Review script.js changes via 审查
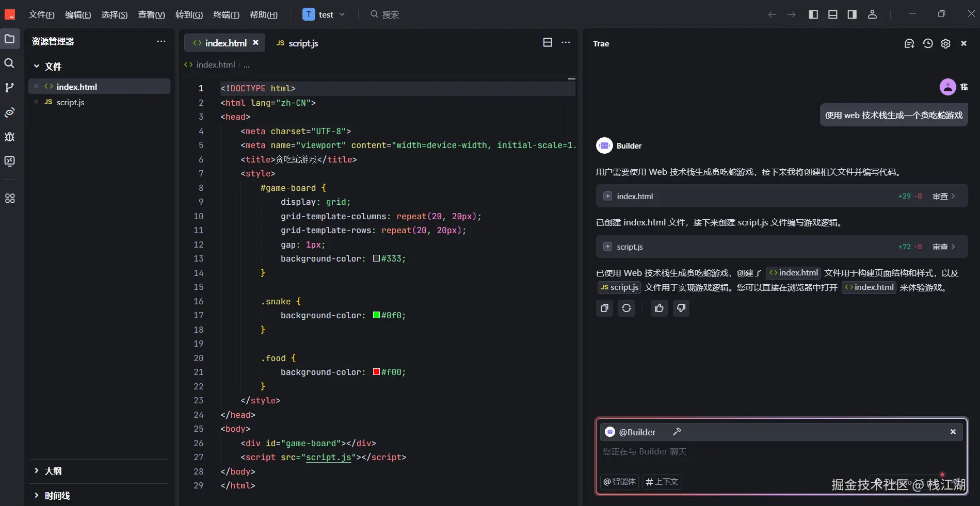980x506 pixels. click(x=943, y=247)
